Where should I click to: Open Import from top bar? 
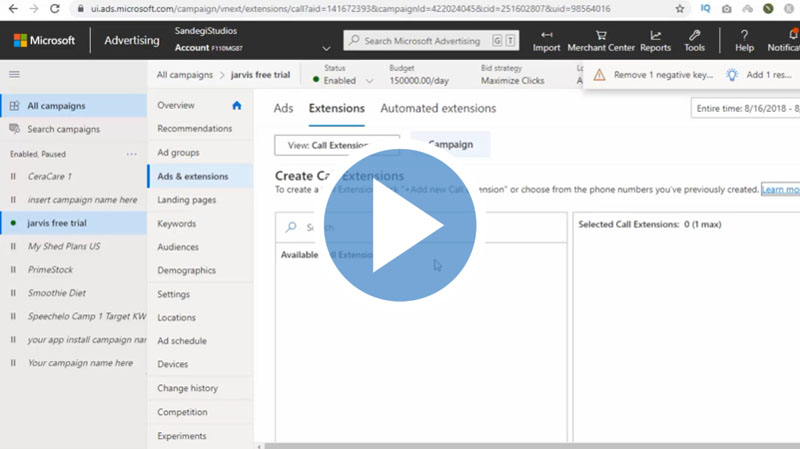546,41
